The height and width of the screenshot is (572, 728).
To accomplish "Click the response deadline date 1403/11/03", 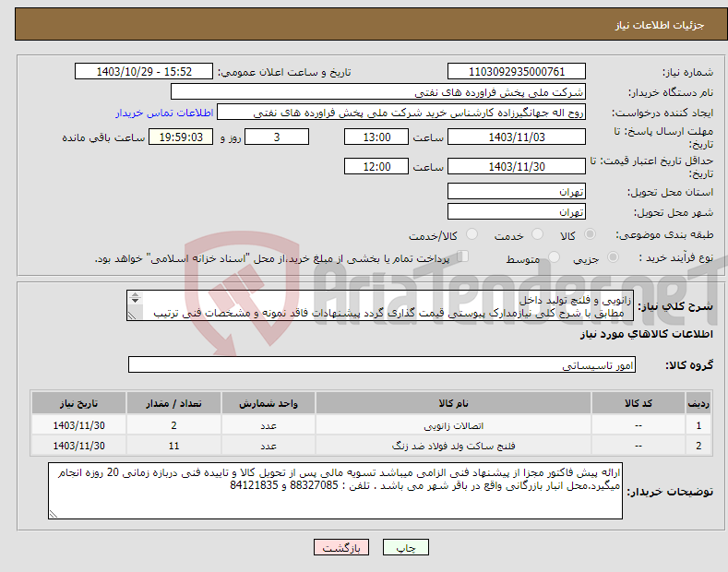I will point(517,137).
